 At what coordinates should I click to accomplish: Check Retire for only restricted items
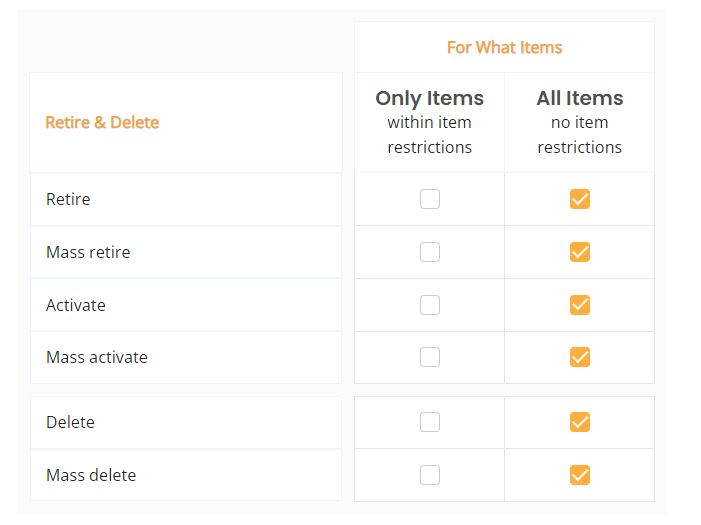429,199
